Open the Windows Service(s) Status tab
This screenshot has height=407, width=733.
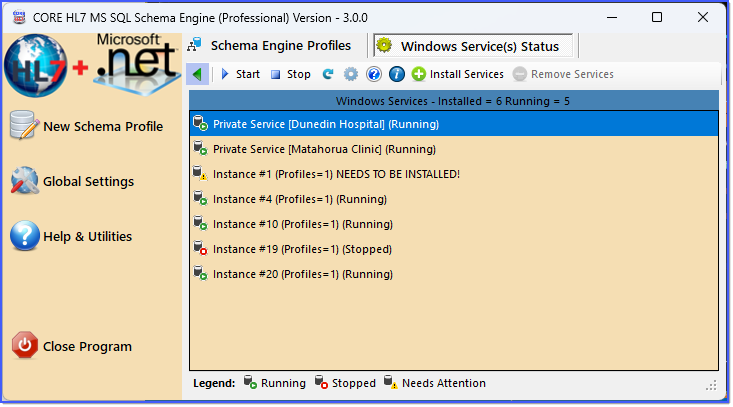(x=473, y=46)
